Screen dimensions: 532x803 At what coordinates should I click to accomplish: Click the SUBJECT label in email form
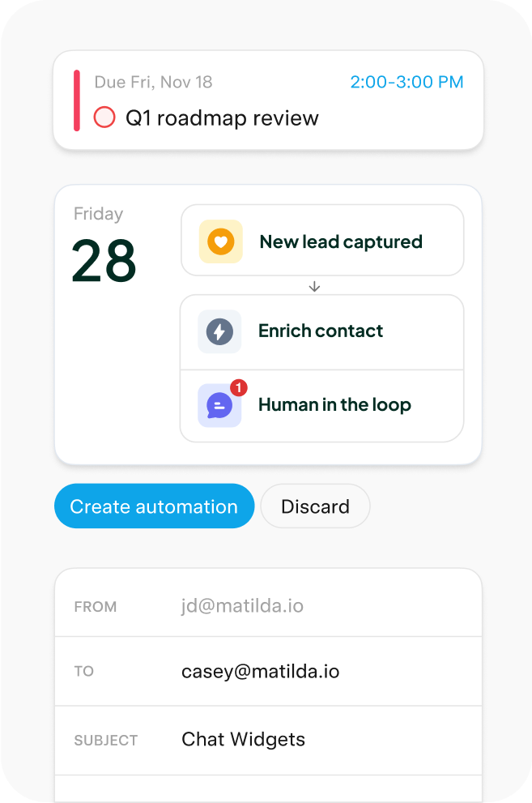pyautogui.click(x=106, y=740)
